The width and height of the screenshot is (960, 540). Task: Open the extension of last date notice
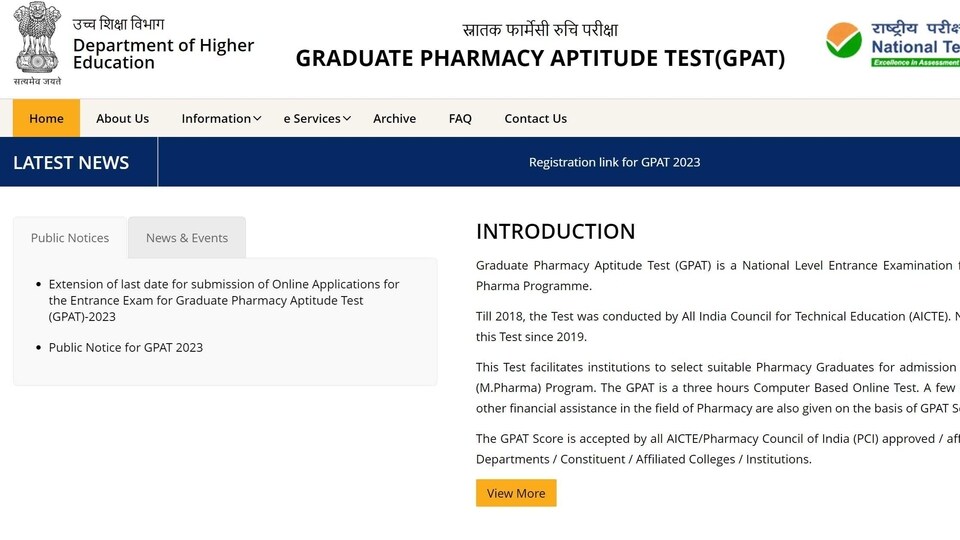click(224, 300)
